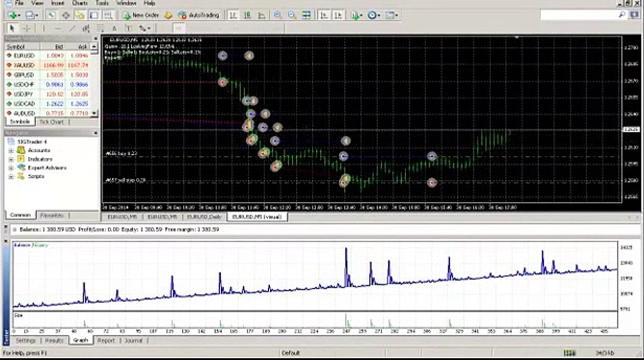Screen dimensions: 644x360
Task: Click the tile windows icon
Action: point(306,15)
